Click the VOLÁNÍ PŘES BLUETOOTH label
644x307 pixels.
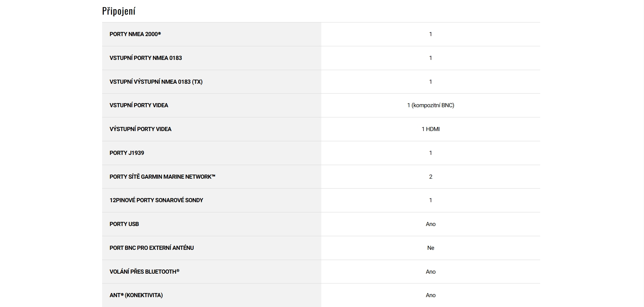(x=144, y=272)
